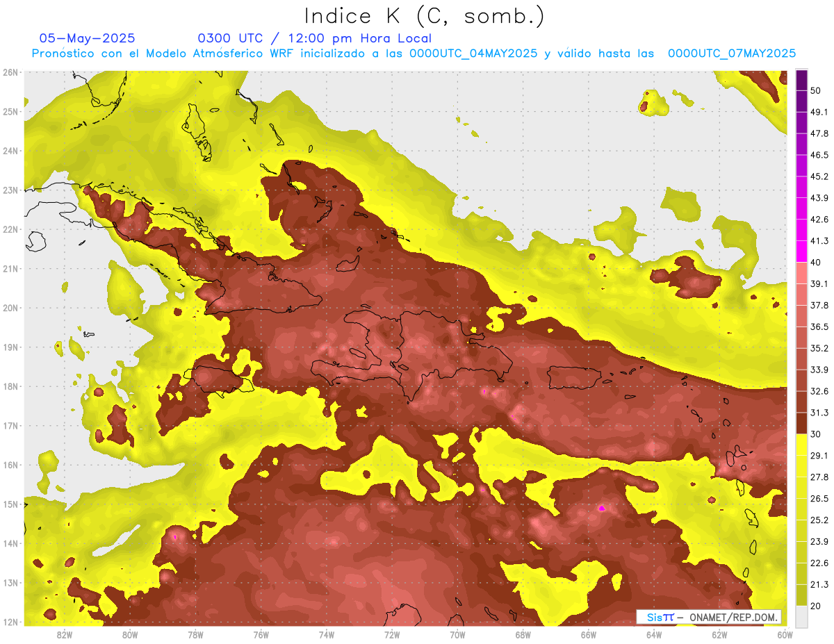This screenshot has height=644, width=834.
Task: Click the valid-until time "0000UTC_07MAY2025" in the subtitle
Action: [x=732, y=53]
